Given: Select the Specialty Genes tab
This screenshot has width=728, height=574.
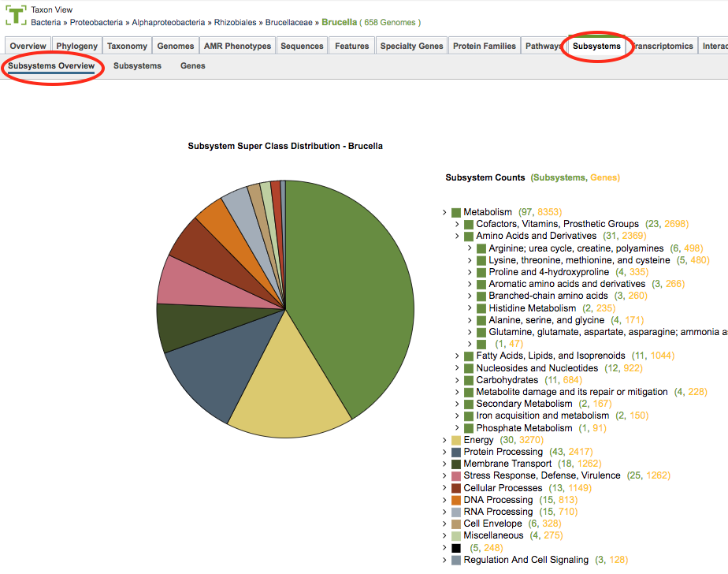Looking at the screenshot, I should tap(412, 46).
